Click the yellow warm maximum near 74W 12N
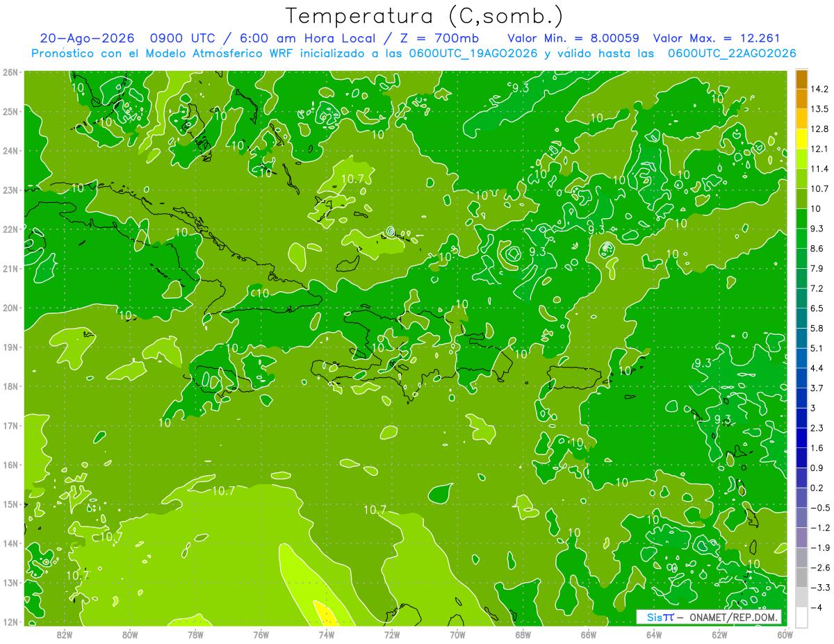This screenshot has width=834, height=644. (324, 613)
